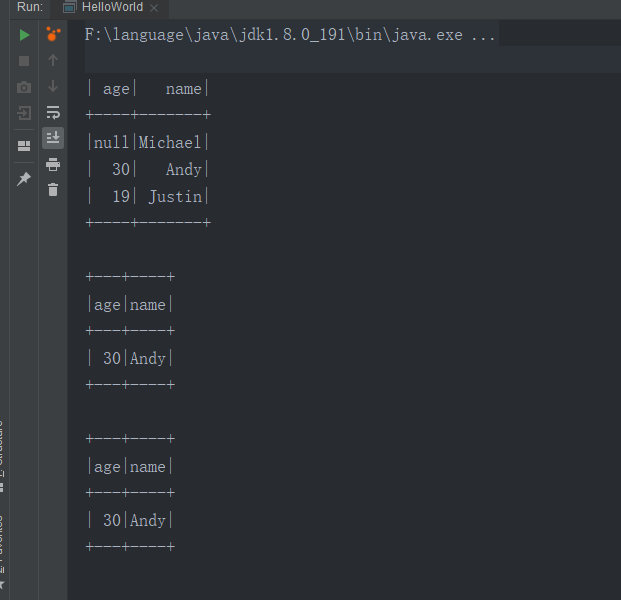The height and width of the screenshot is (600, 621).
Task: Click the Stop process square icon
Action: (24, 61)
